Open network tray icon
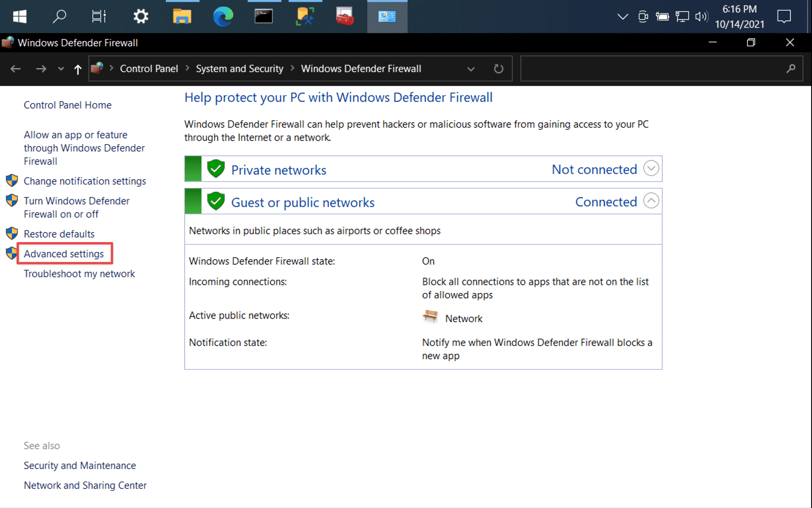The width and height of the screenshot is (812, 508). (682, 16)
